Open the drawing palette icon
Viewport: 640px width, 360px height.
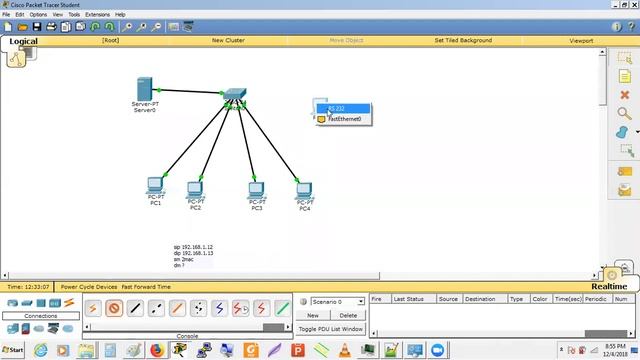pos(173,27)
